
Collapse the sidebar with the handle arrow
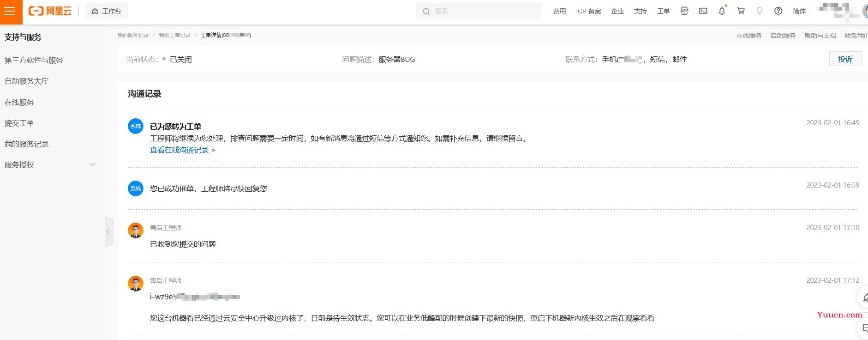tap(108, 231)
